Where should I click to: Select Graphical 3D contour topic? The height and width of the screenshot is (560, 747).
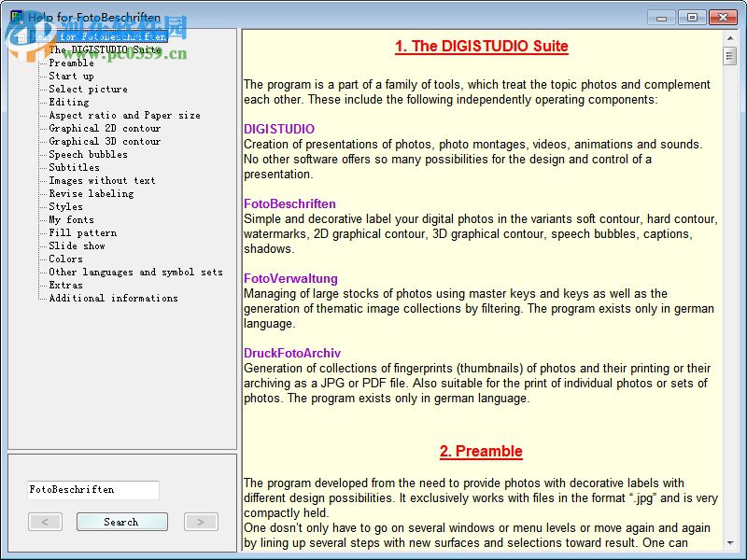click(105, 142)
